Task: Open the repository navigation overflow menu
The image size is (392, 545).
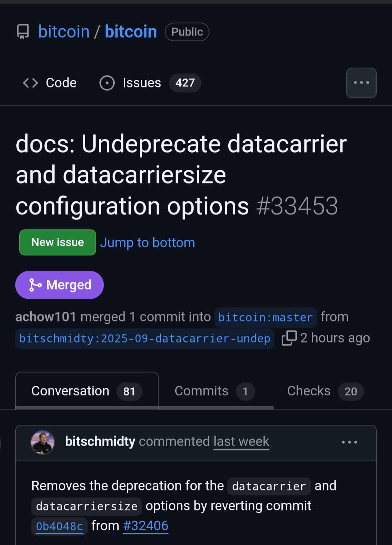Action: [x=361, y=83]
